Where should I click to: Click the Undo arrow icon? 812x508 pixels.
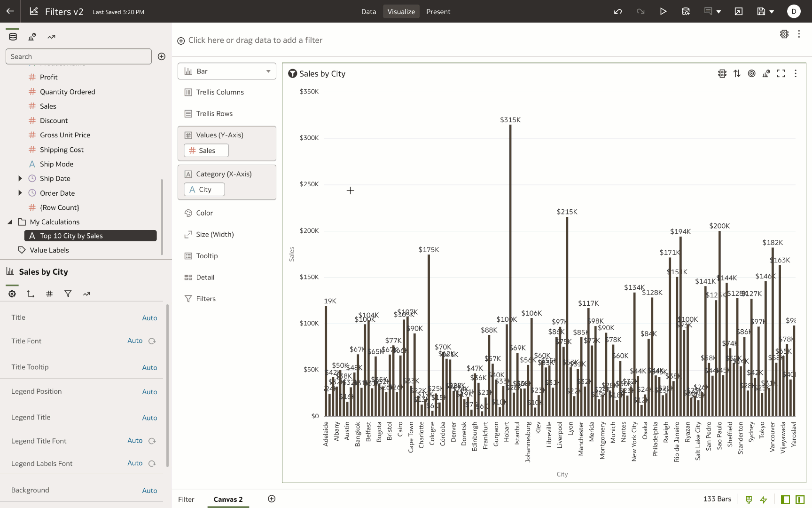point(618,12)
